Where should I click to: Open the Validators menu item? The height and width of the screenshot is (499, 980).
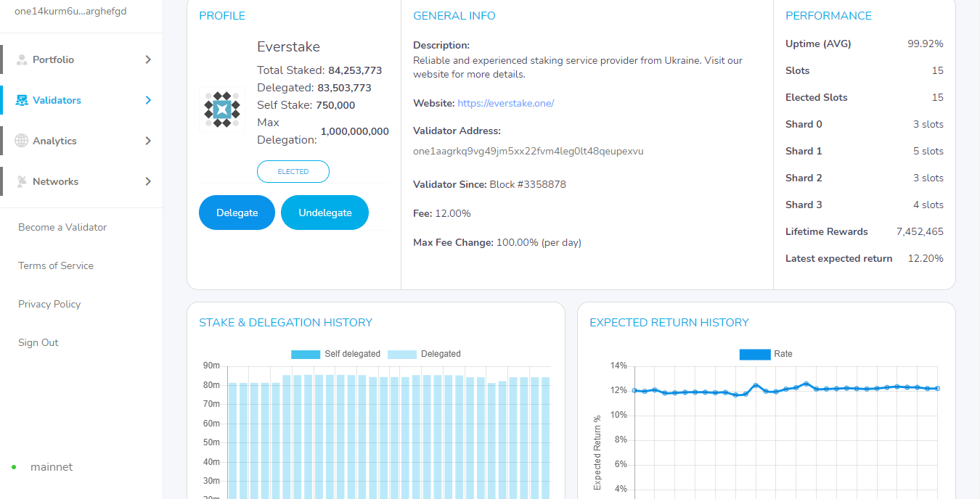[x=81, y=100]
